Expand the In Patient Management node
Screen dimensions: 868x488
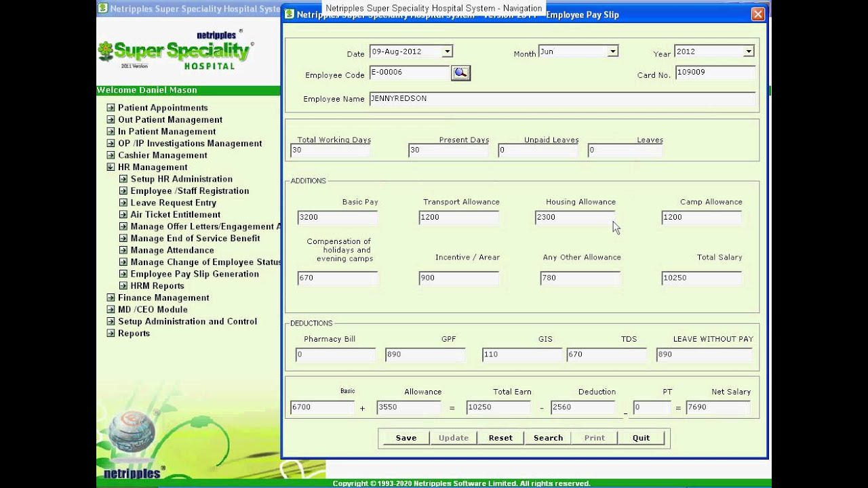pyautogui.click(x=111, y=131)
